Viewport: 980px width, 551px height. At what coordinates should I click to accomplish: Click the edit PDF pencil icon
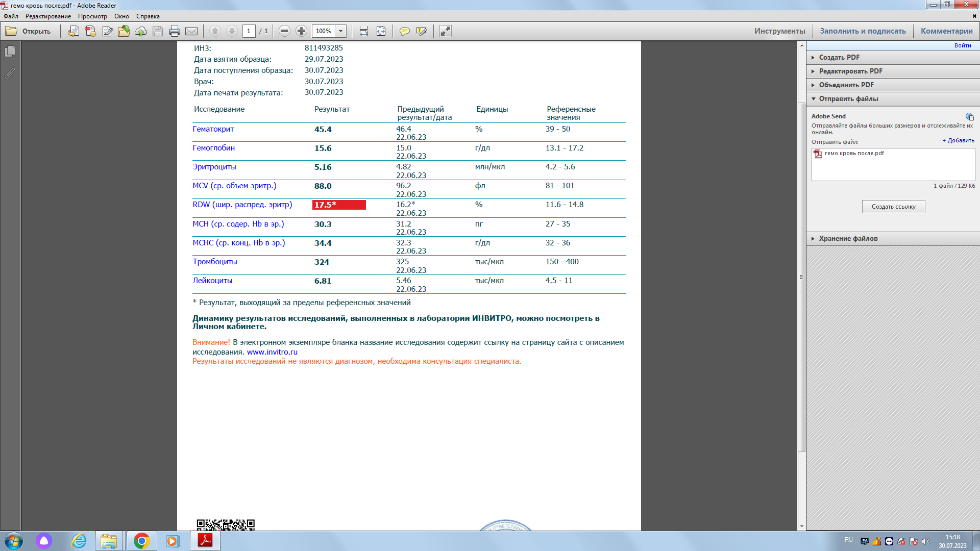tap(107, 31)
